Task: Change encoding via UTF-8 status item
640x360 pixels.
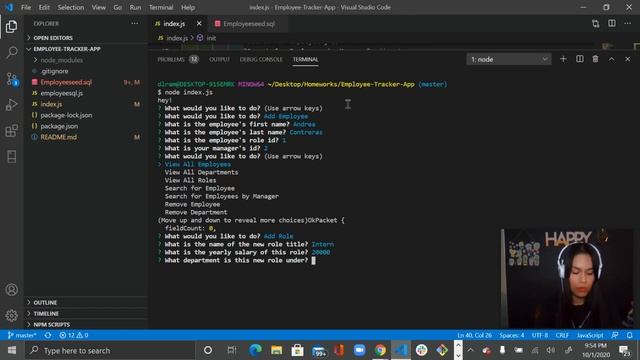Action: pos(540,335)
